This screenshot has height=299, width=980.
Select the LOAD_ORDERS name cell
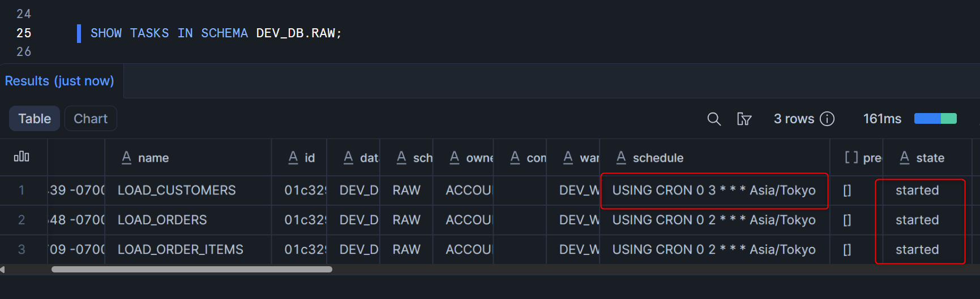point(162,220)
